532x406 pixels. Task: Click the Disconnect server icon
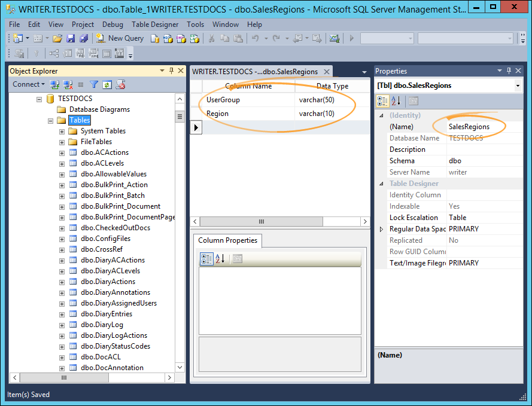click(68, 84)
